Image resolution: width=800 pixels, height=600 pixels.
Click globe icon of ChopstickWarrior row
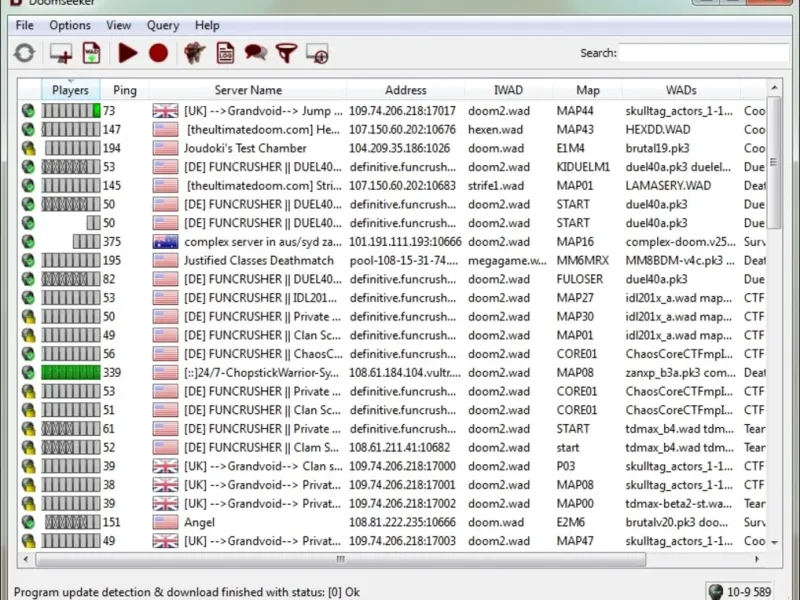tap(29, 372)
